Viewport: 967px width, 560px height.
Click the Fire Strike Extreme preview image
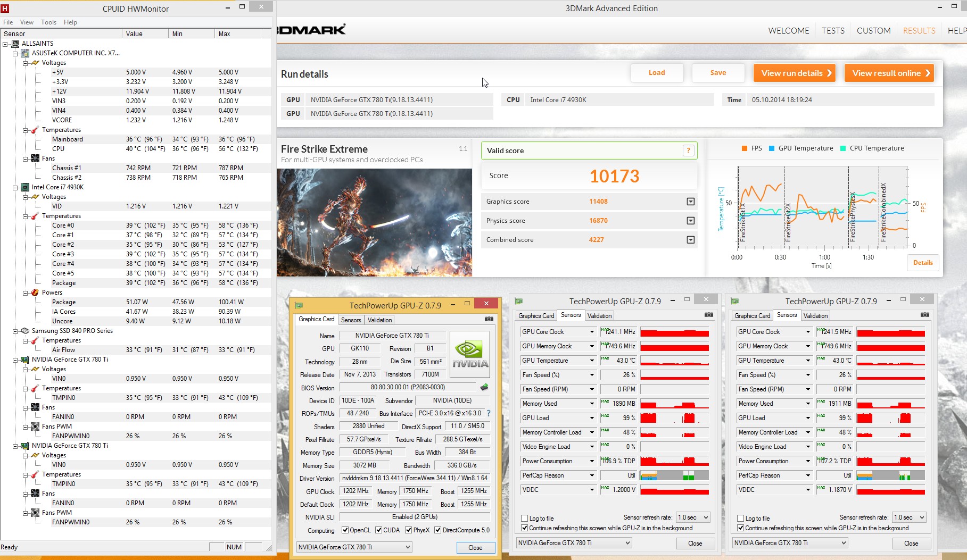pos(374,222)
